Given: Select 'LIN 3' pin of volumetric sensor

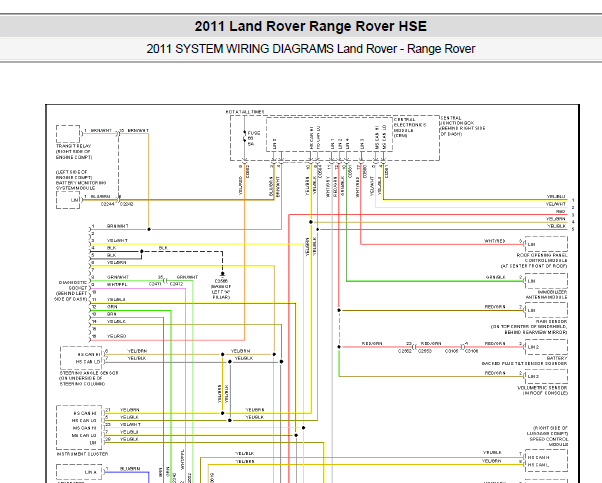Looking at the screenshot, I should tap(534, 376).
